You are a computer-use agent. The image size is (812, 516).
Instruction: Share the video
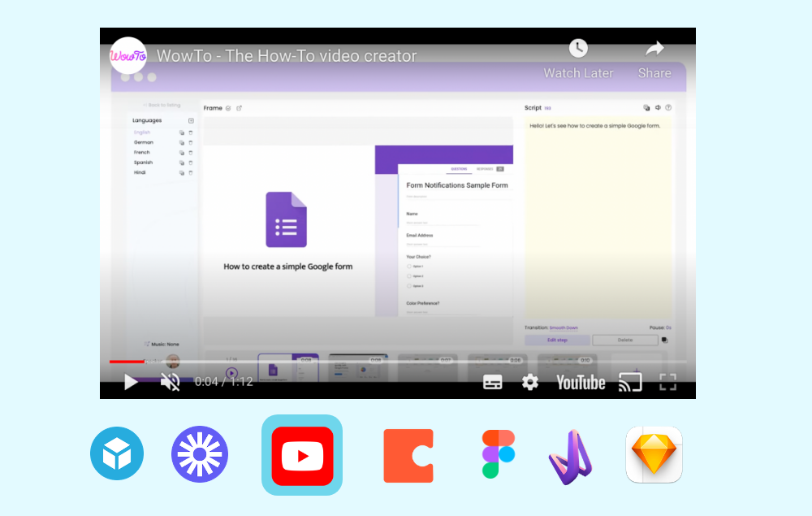(x=654, y=49)
